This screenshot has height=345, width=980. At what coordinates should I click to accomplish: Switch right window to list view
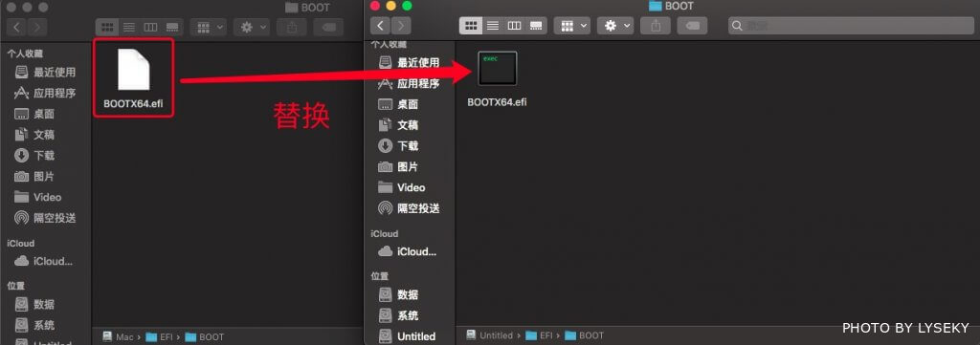pos(493,26)
